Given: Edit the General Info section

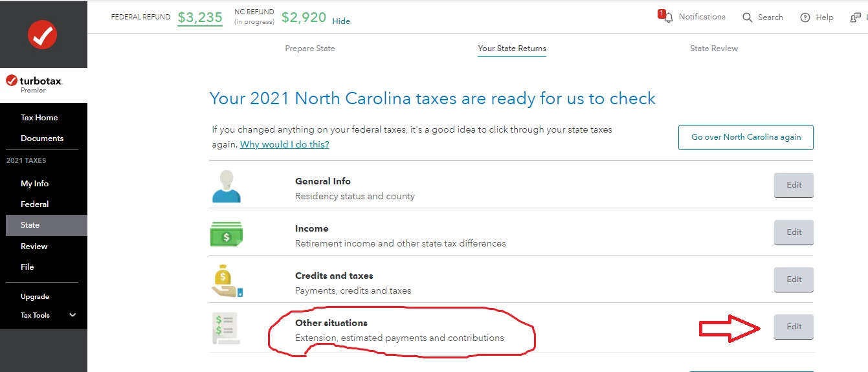Looking at the screenshot, I should tap(794, 185).
